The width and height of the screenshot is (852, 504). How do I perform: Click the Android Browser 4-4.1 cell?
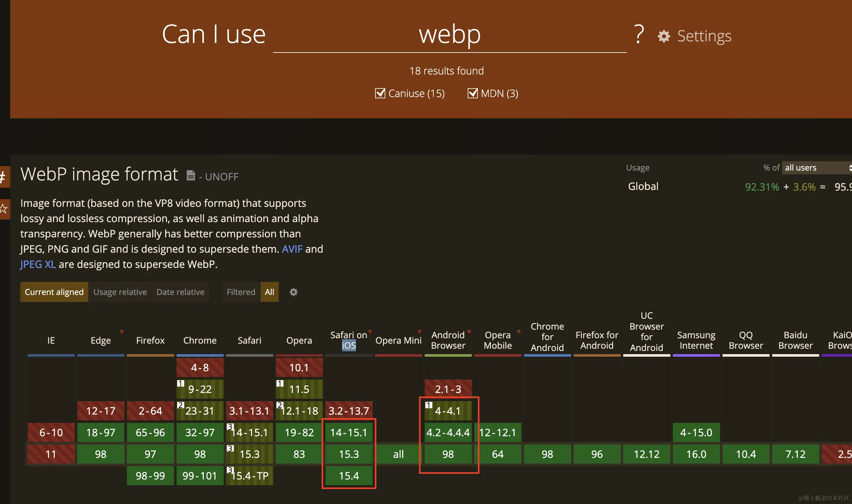point(448,411)
